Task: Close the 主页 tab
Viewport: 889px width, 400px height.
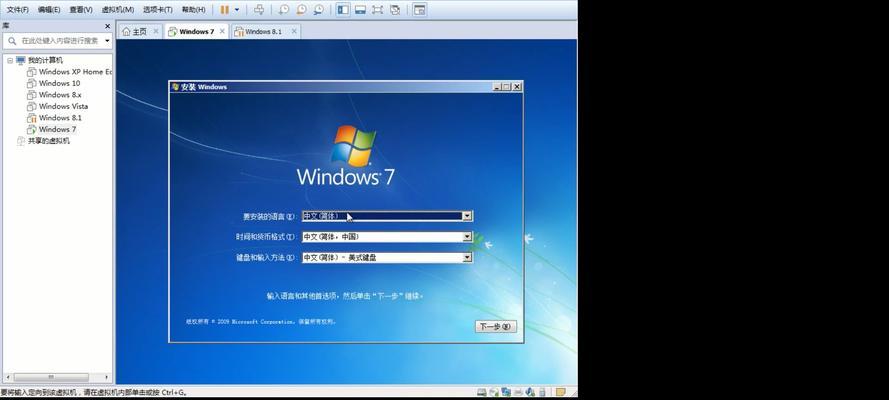Action: coord(156,32)
